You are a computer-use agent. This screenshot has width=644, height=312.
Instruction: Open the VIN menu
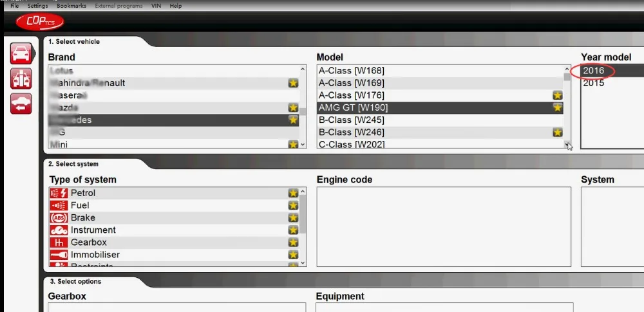tap(156, 6)
